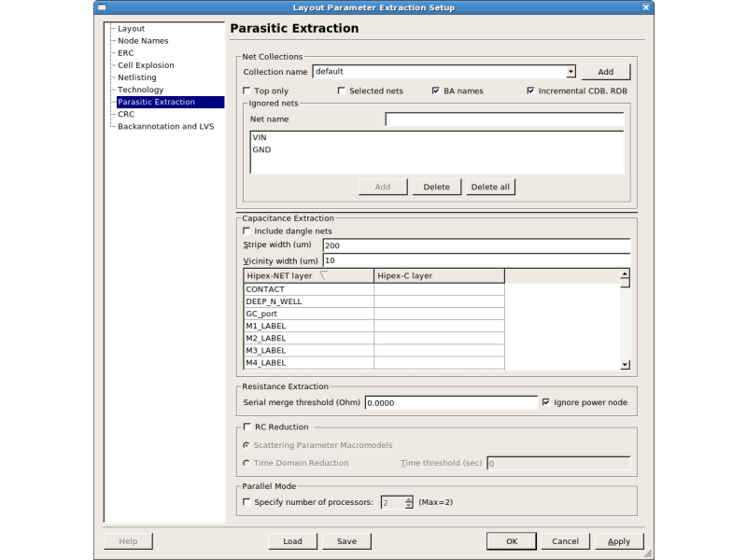Click the Hipex-NET layer sort arrow
The height and width of the screenshot is (560, 747).
[324, 276]
